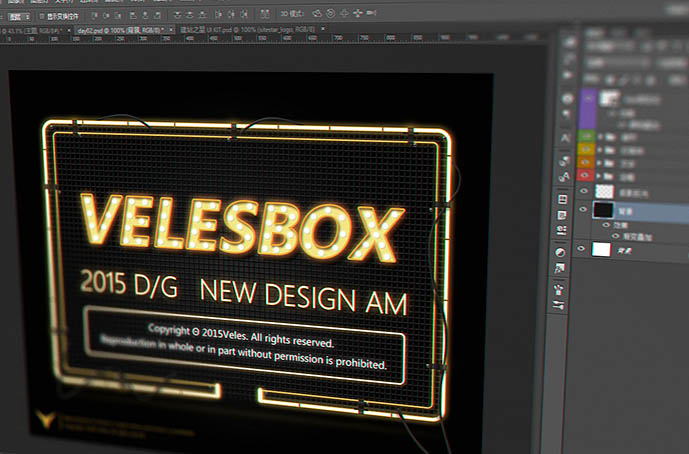Select the black layer thumbnail
Image resolution: width=689 pixels, height=454 pixels.
pyautogui.click(x=603, y=210)
